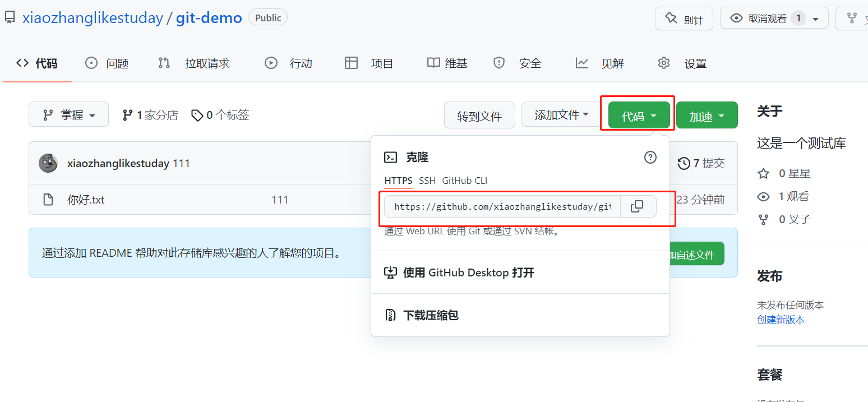Expand the 添加文件 dropdown
Screen dimensions: 868x402
[x=561, y=115]
